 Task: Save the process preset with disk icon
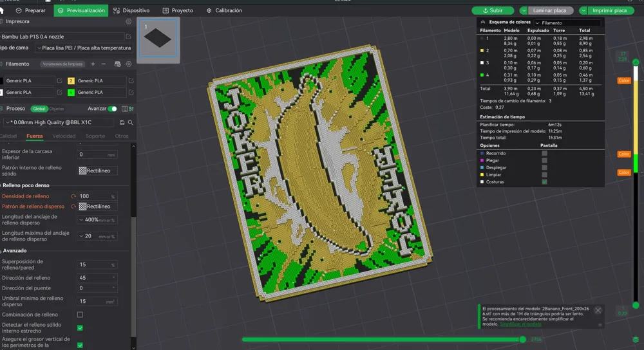[122, 122]
